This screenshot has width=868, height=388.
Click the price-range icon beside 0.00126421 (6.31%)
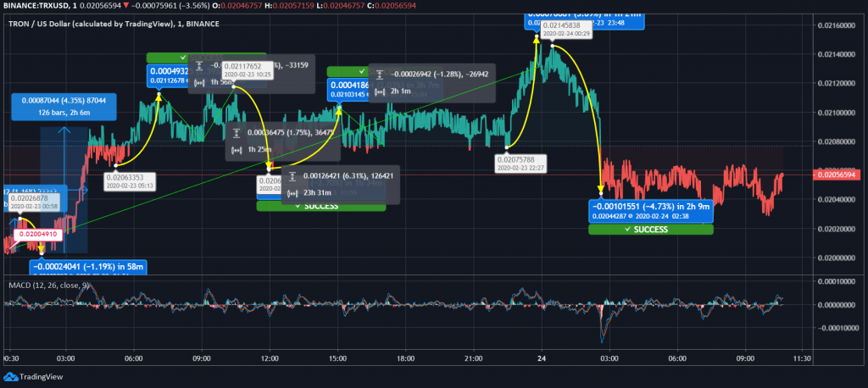tap(292, 176)
